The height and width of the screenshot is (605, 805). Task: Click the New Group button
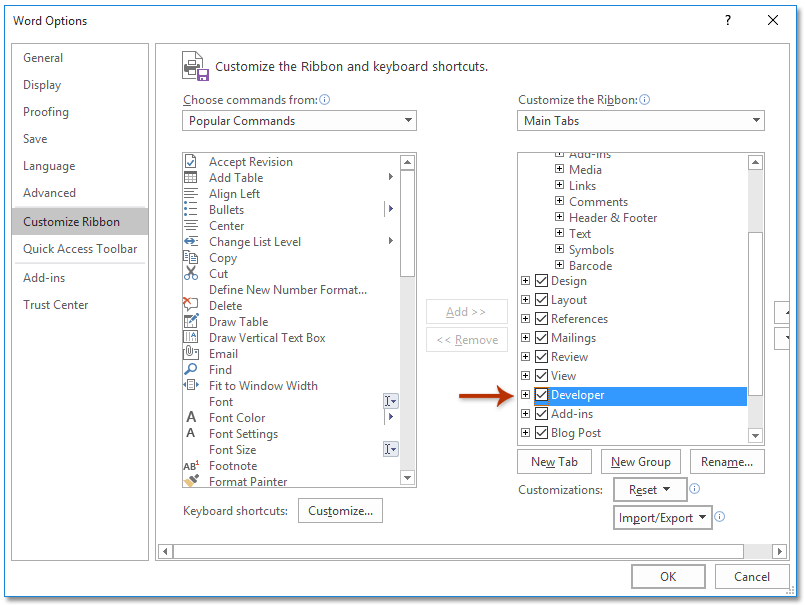pyautogui.click(x=641, y=462)
